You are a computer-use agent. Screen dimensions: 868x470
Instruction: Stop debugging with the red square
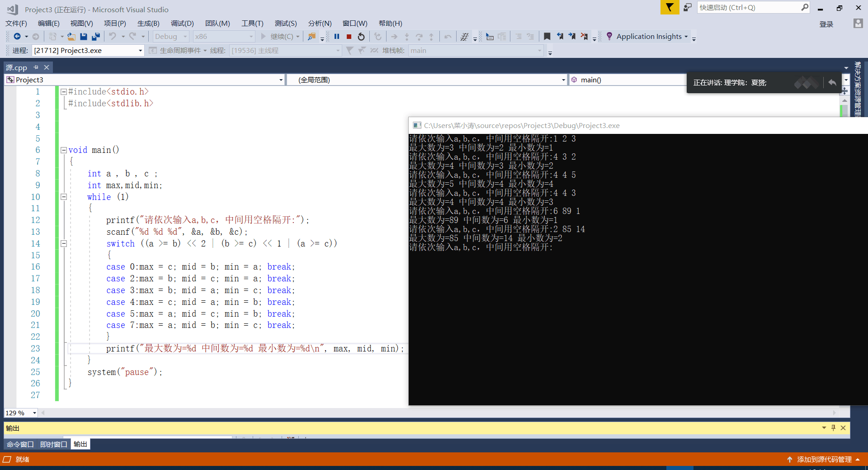(349, 37)
